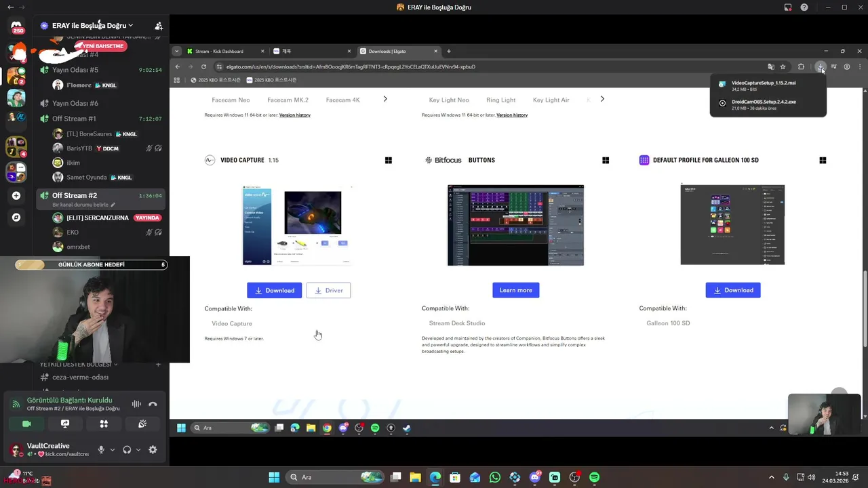Click the YENİ BAHSETME new mention pill
Viewport: 868px width, 488px height.
(102, 46)
